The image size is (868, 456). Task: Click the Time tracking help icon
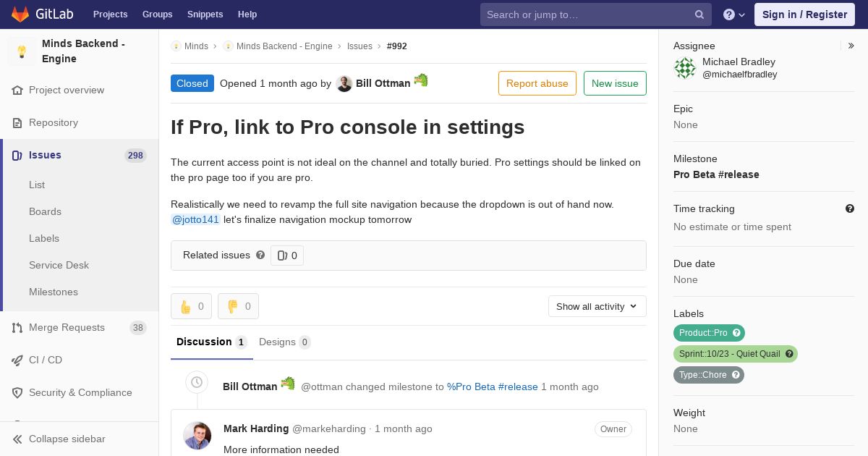click(x=850, y=208)
